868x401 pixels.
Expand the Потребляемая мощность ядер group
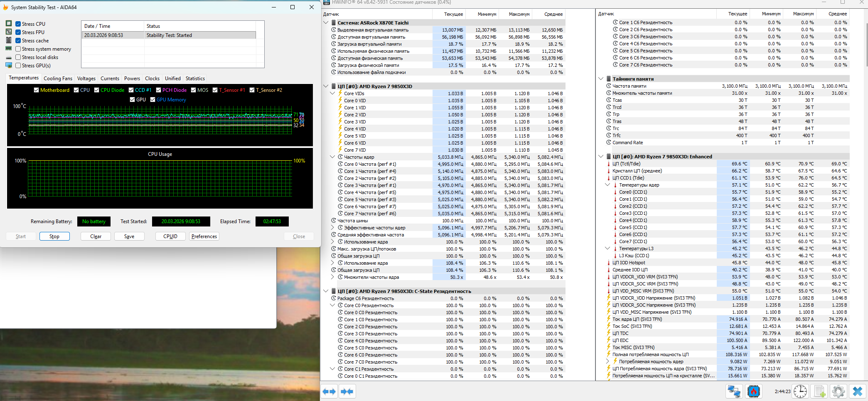607,361
